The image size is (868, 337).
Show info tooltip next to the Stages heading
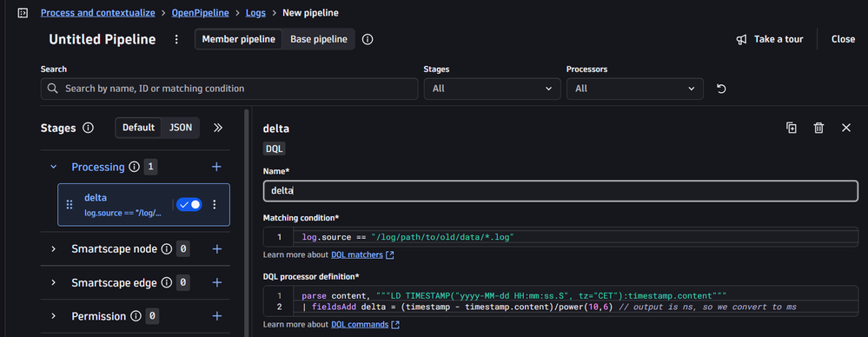88,128
